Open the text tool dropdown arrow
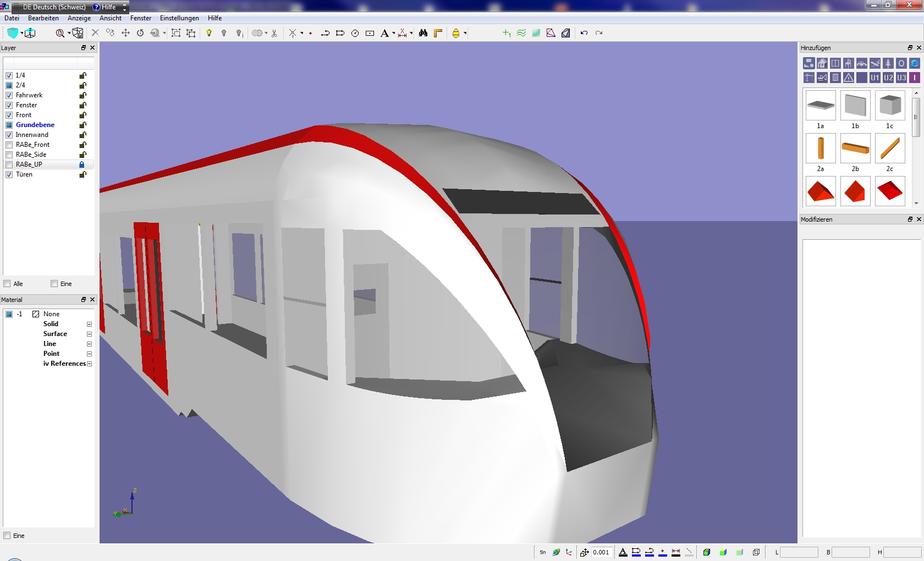Image resolution: width=924 pixels, height=561 pixels. [x=393, y=34]
